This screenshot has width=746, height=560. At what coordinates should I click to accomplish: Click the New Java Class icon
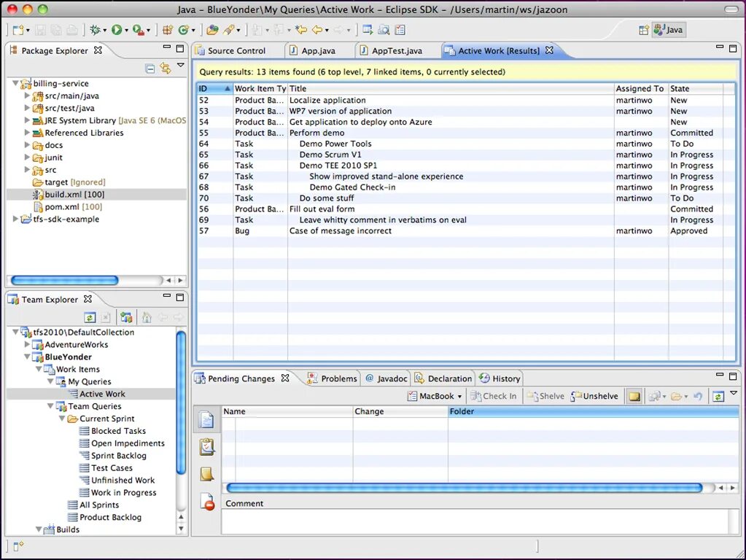[183, 30]
